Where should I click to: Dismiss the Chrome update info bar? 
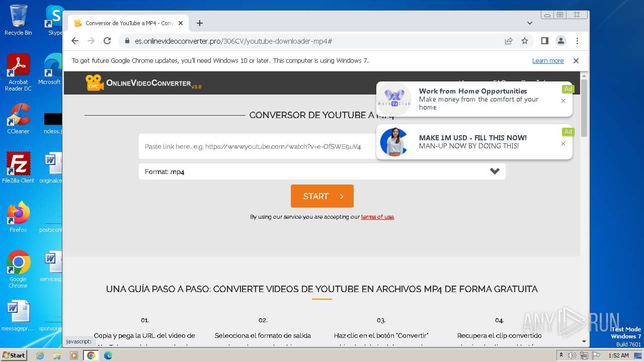point(576,61)
